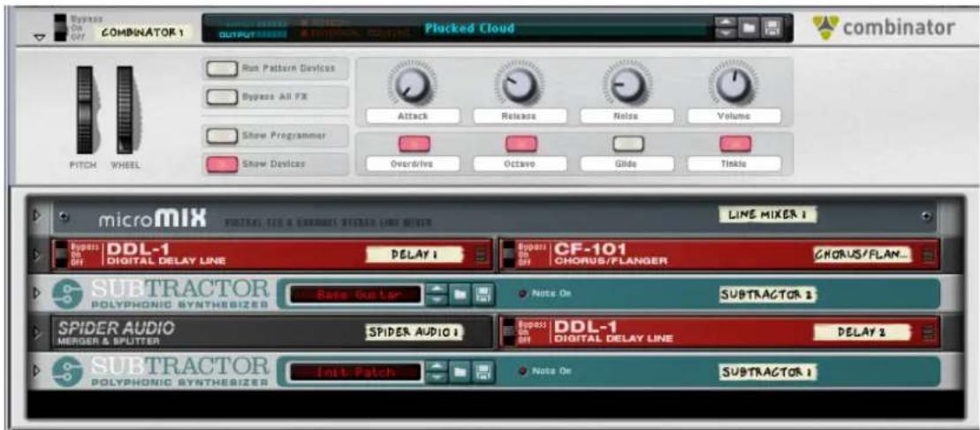Click the CHORUS/FLAN... name tag
980x430 pixels.
(x=862, y=254)
